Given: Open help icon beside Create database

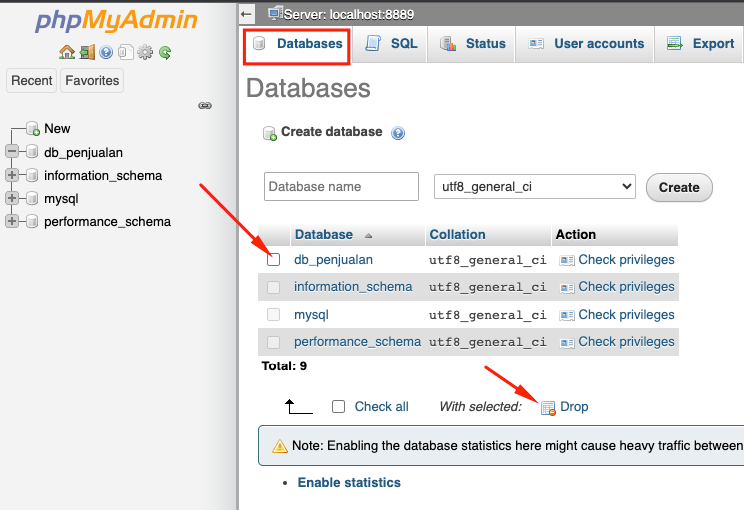Looking at the screenshot, I should [x=398, y=133].
